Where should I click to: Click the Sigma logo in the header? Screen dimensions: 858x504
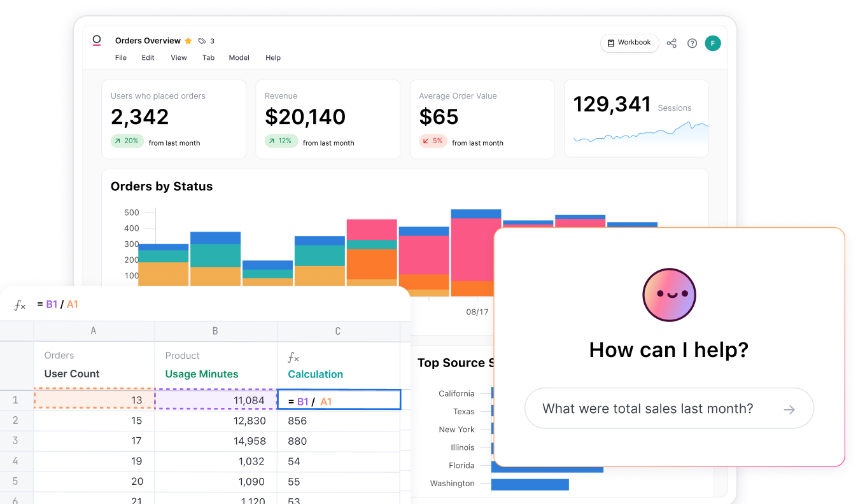[97, 40]
